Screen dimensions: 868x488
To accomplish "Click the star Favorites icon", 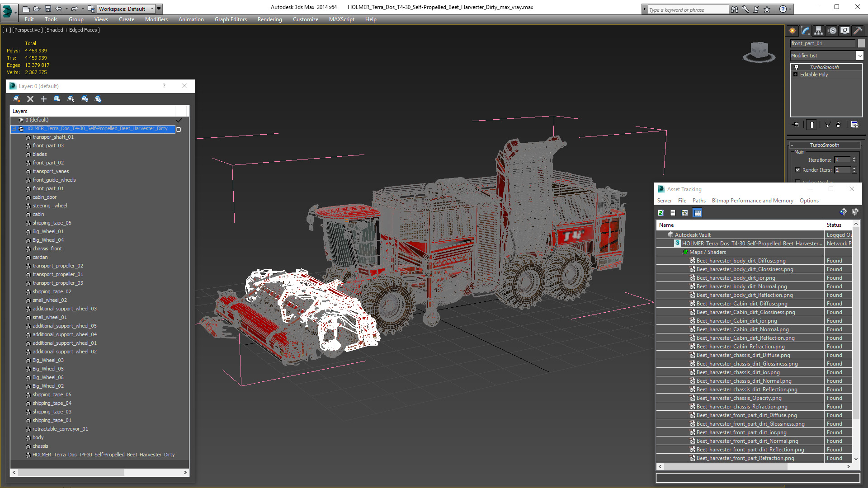I will click(x=767, y=9).
